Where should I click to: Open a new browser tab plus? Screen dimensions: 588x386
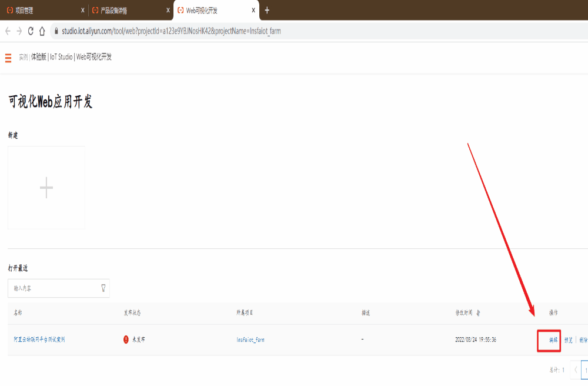(x=267, y=10)
